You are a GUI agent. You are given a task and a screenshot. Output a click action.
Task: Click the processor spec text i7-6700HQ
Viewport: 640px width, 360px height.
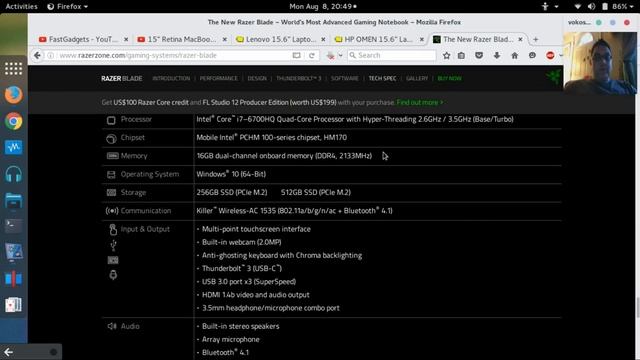point(355,119)
